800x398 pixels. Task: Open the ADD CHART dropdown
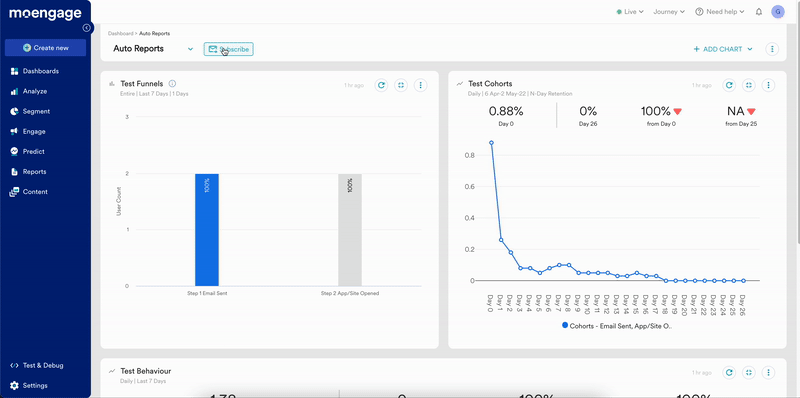point(723,49)
